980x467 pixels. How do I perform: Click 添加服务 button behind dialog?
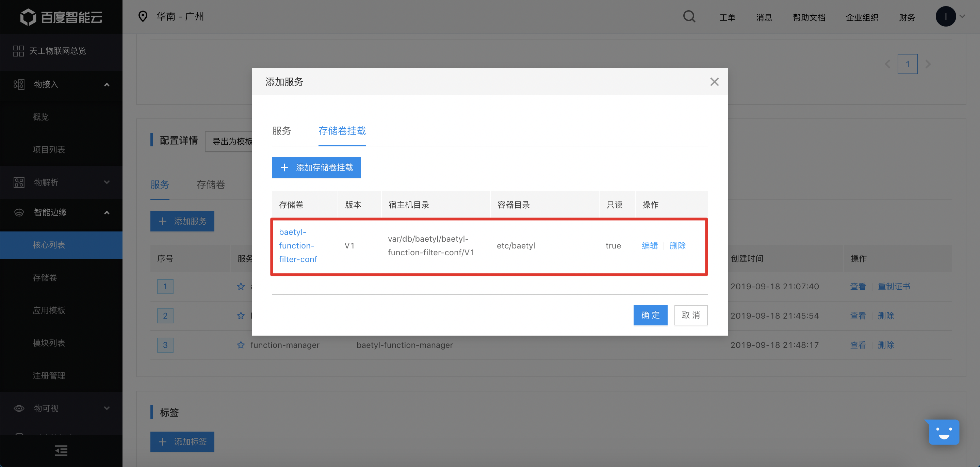tap(182, 221)
